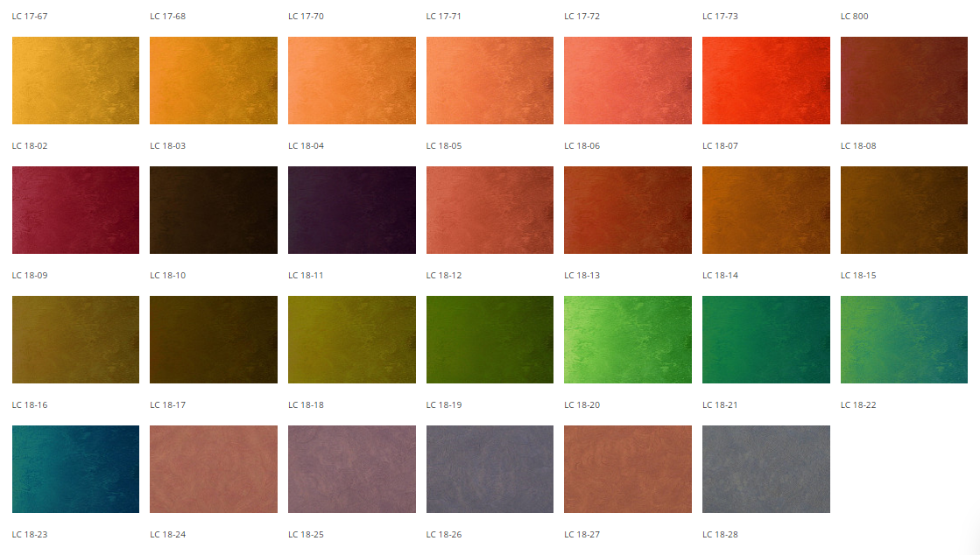
Task: Open the coral LC 18-06 swatch
Action: [x=628, y=81]
